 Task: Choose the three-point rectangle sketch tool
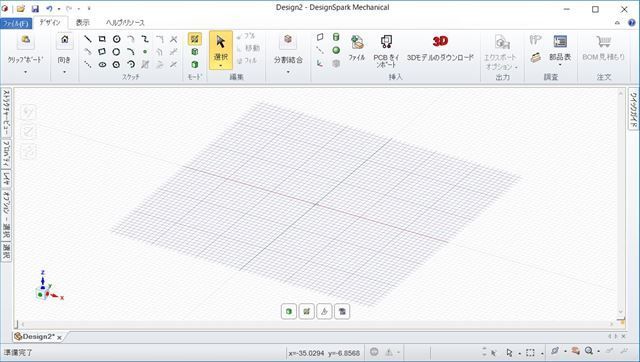[102, 52]
